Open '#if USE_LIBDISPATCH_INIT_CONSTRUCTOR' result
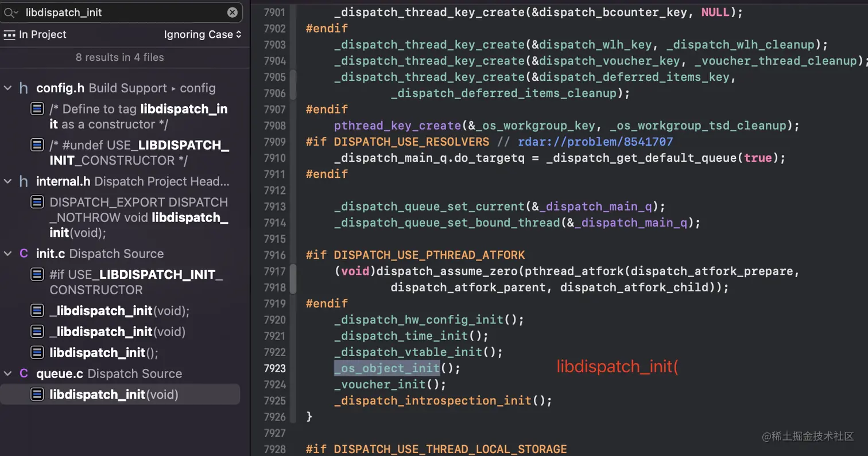 (x=136, y=282)
